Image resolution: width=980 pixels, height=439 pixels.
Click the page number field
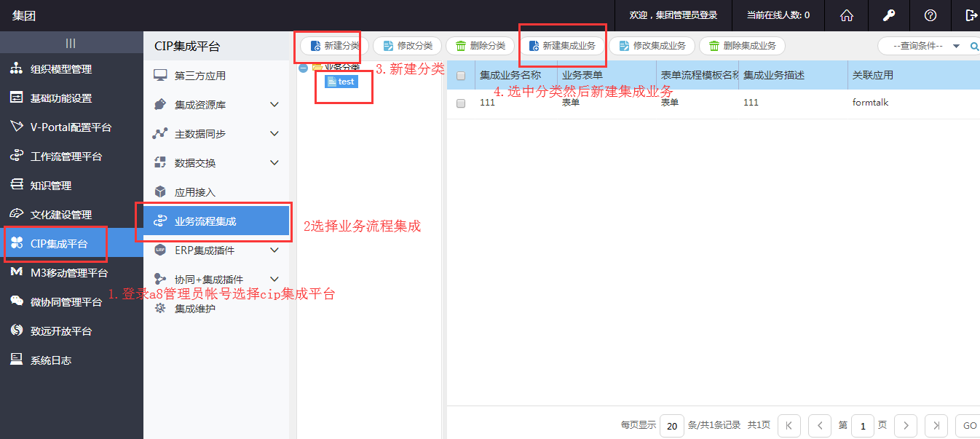[x=863, y=425]
